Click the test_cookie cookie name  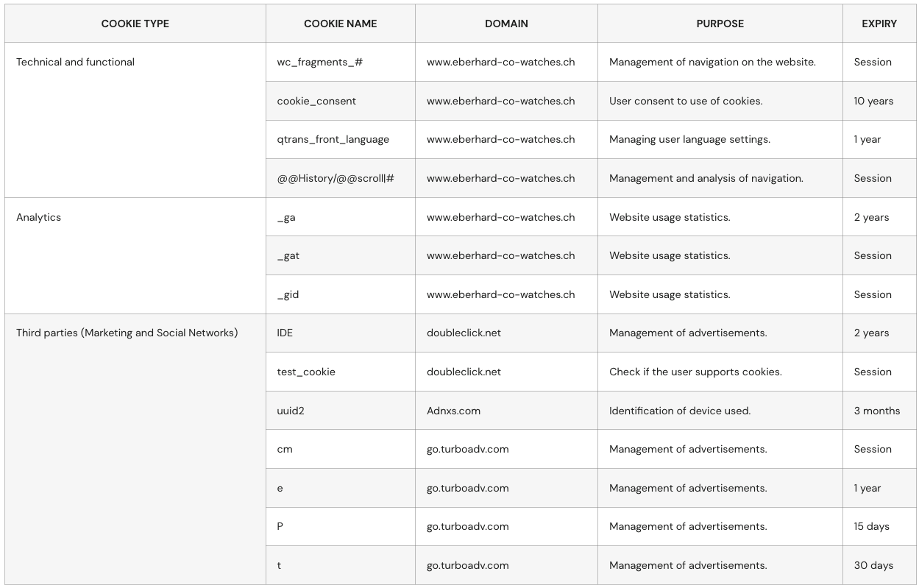tap(306, 372)
